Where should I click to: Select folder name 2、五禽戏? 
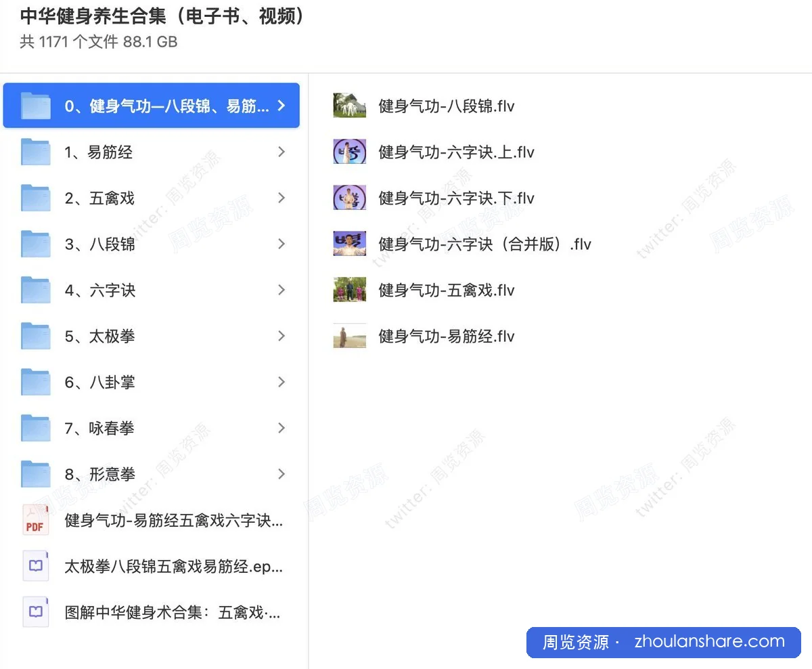99,198
